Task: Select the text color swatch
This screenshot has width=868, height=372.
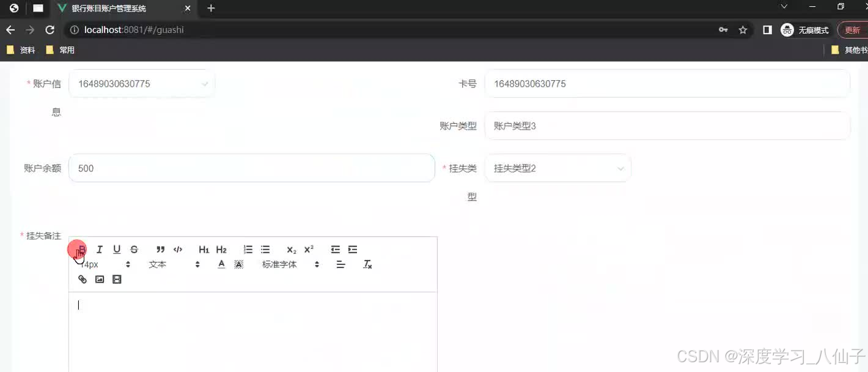Action: (221, 264)
